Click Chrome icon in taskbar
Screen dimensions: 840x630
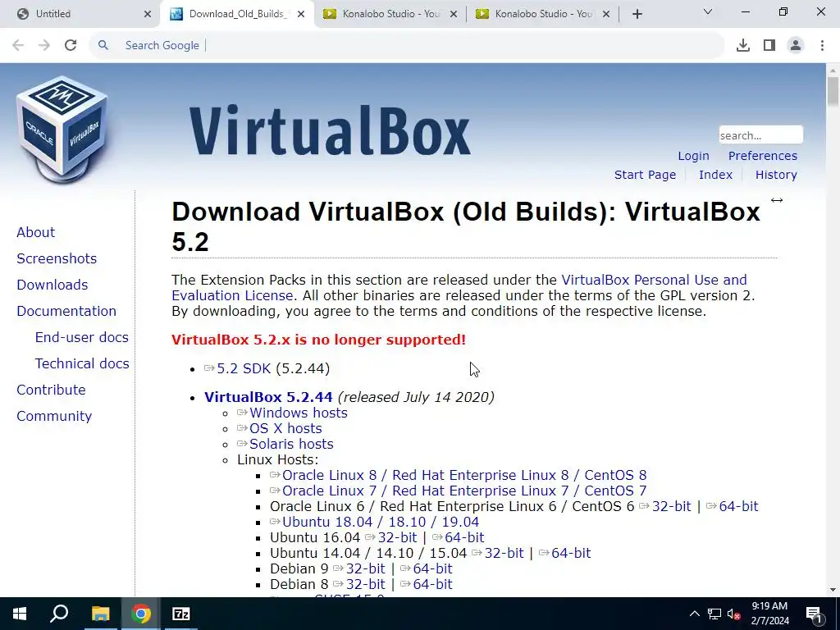(x=141, y=614)
